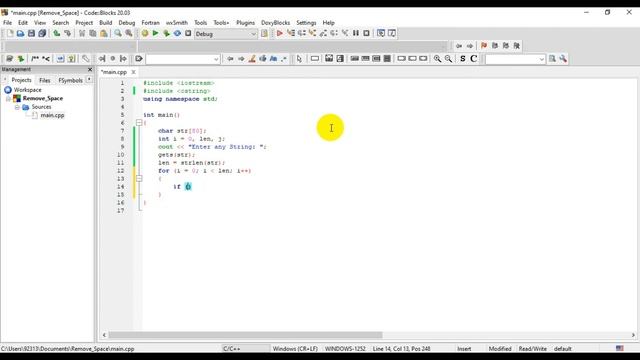Toggle the fold marker at line 13
This screenshot has width=640, height=360.
139,178
